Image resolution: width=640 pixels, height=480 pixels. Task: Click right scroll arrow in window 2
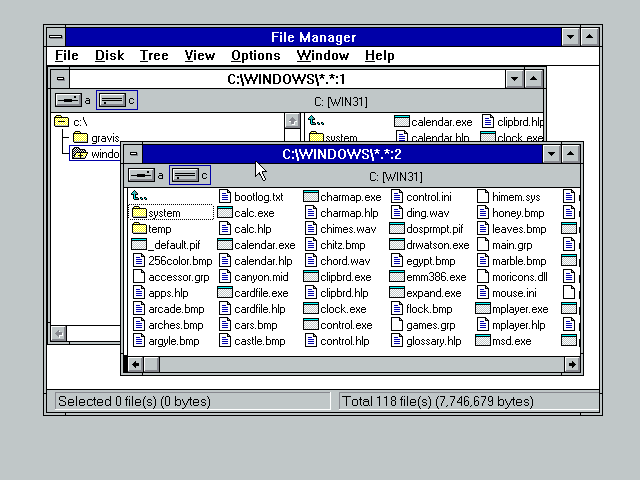tap(572, 364)
